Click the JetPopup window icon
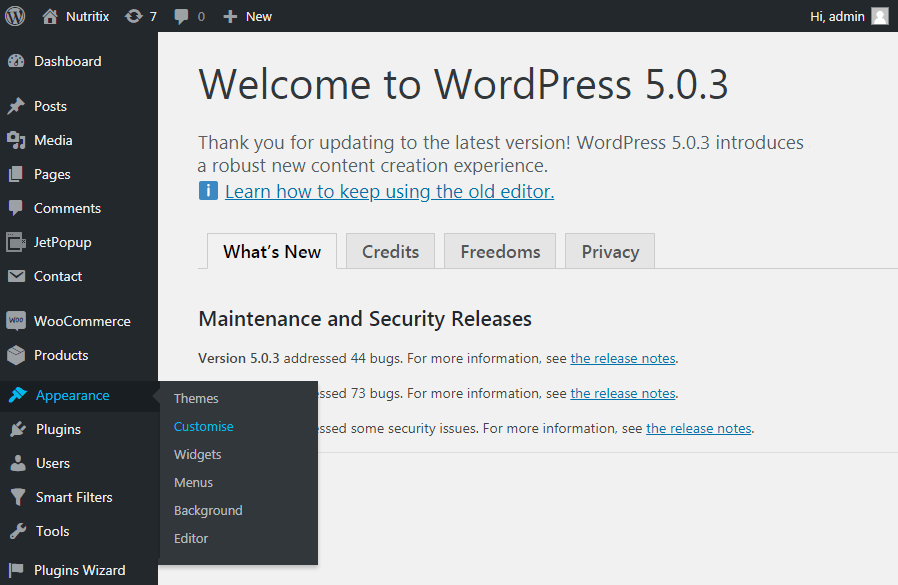898x585 pixels. click(x=16, y=242)
